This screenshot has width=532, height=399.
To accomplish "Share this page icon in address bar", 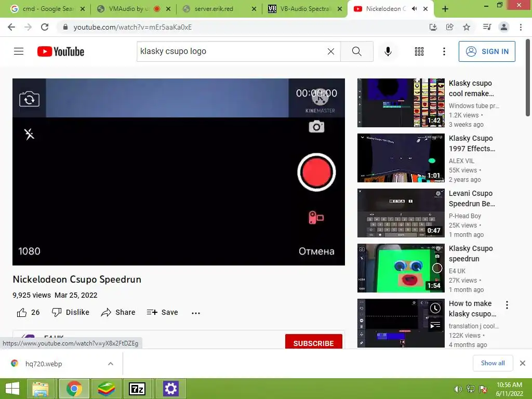I will coord(449,27).
